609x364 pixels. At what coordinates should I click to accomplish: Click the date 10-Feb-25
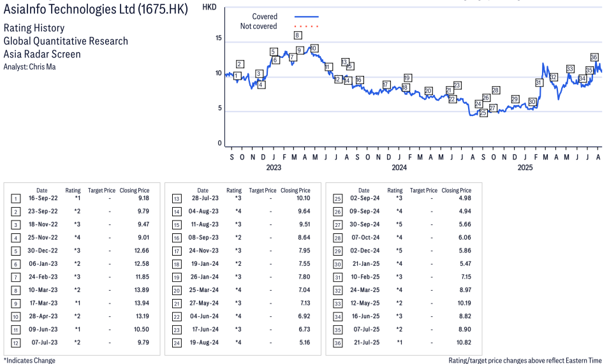click(x=365, y=277)
